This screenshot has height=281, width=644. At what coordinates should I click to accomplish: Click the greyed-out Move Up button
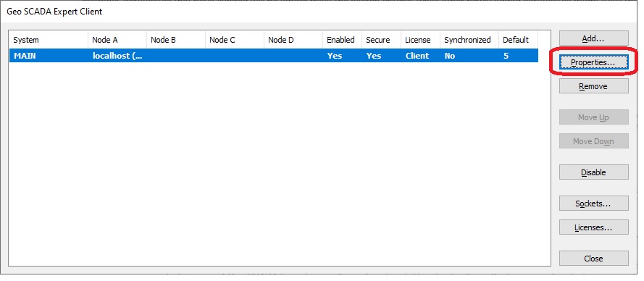(593, 117)
